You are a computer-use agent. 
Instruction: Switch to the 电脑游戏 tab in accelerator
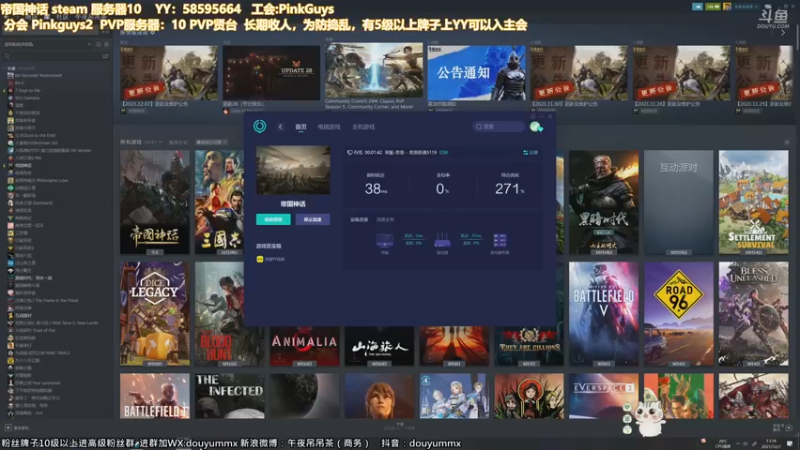(x=329, y=127)
